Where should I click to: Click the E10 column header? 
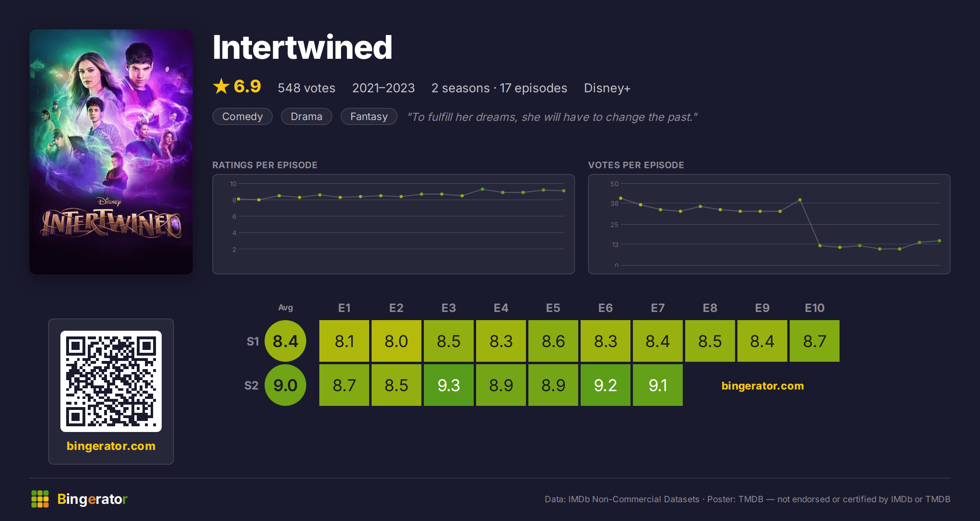point(815,308)
